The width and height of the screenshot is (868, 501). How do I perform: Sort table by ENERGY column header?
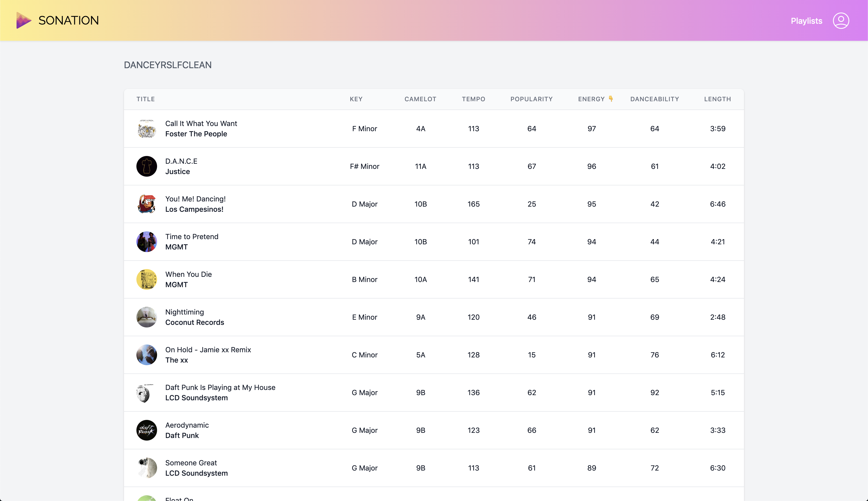(x=591, y=99)
